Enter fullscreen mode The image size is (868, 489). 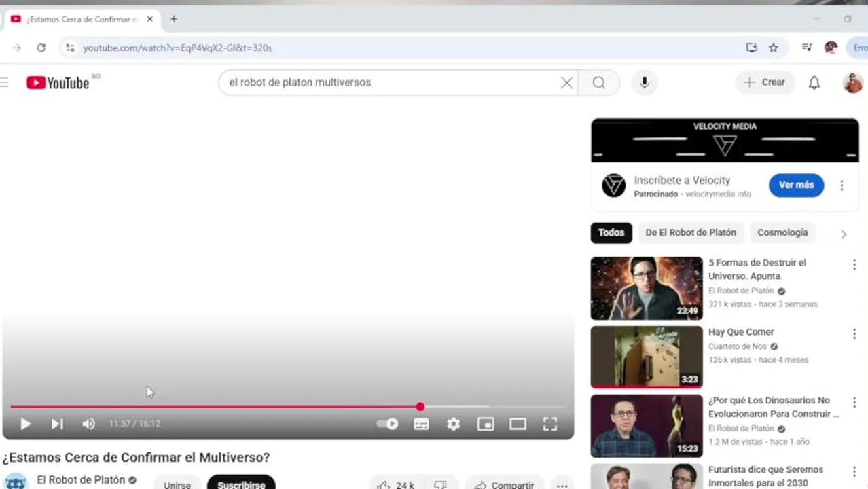point(550,424)
